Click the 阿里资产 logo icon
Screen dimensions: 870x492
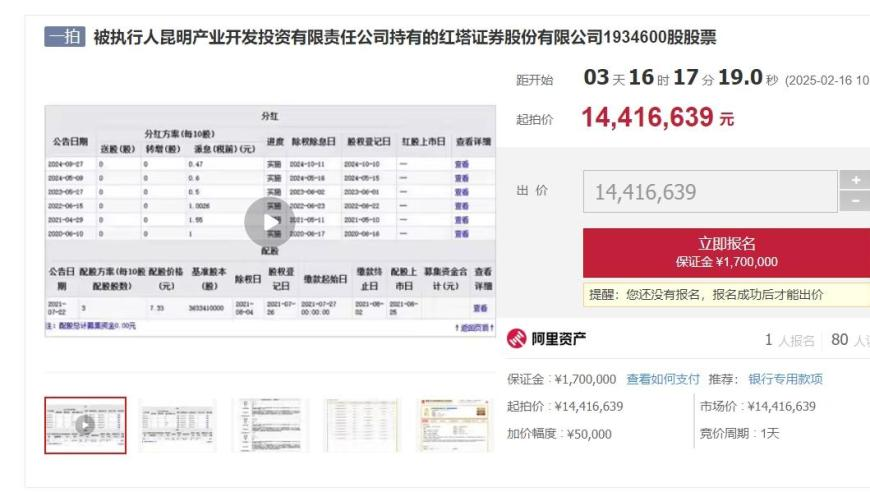click(516, 338)
